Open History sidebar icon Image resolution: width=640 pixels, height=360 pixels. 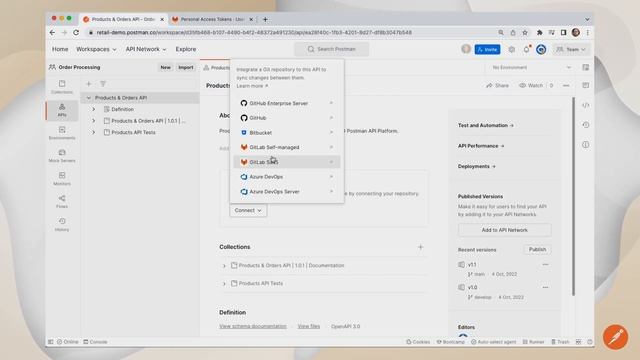62,224
